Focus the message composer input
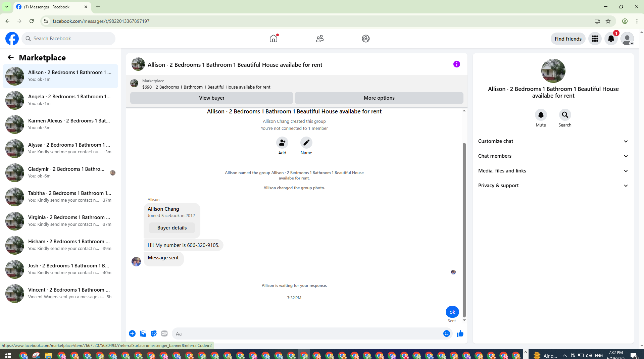The image size is (644, 359). (x=307, y=334)
